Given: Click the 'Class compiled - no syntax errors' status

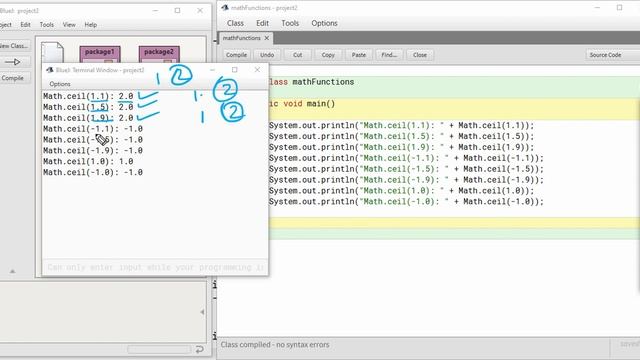Looking at the screenshot, I should pyautogui.click(x=275, y=345).
